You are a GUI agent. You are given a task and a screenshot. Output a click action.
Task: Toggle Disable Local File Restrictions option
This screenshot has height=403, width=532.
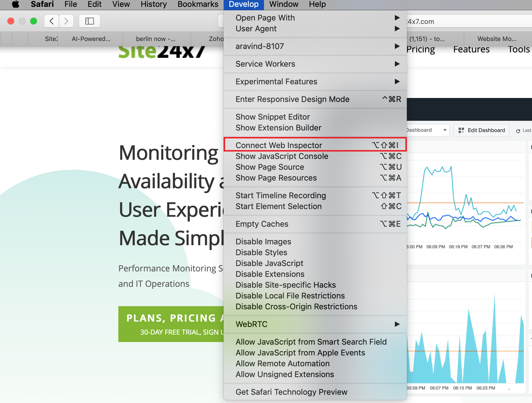tap(315, 296)
